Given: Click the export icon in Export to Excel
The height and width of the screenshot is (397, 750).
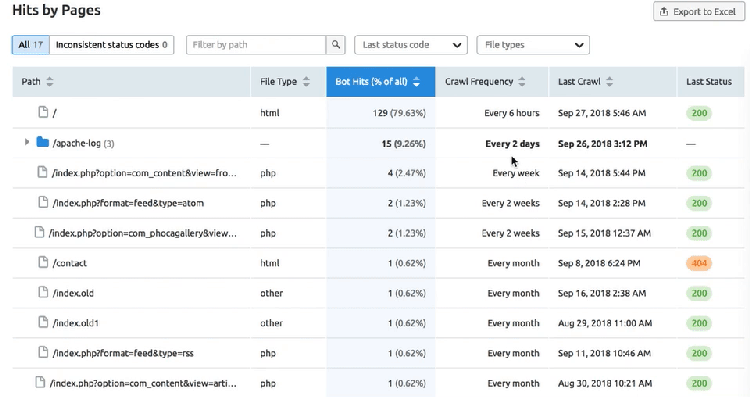Looking at the screenshot, I should point(664,11).
